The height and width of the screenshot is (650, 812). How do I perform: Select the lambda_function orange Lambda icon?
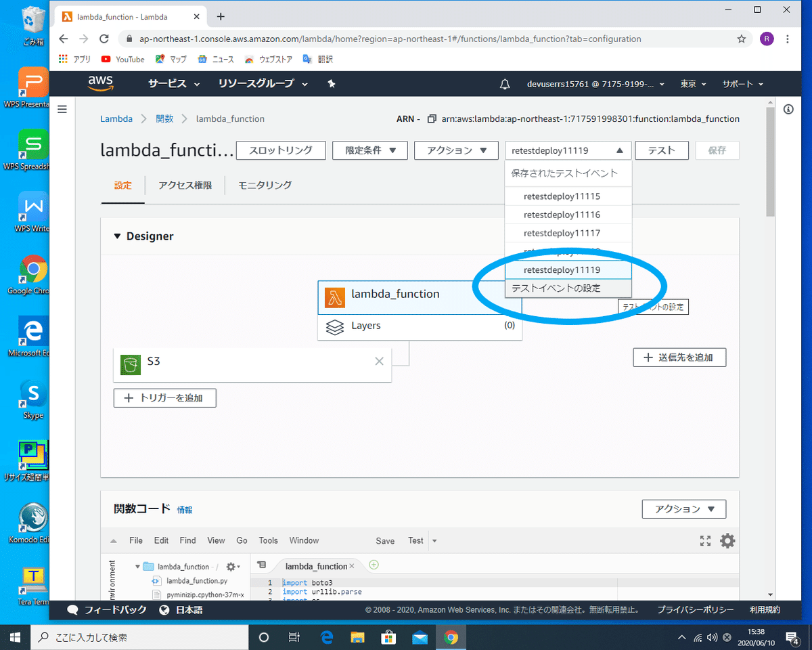pyautogui.click(x=334, y=297)
